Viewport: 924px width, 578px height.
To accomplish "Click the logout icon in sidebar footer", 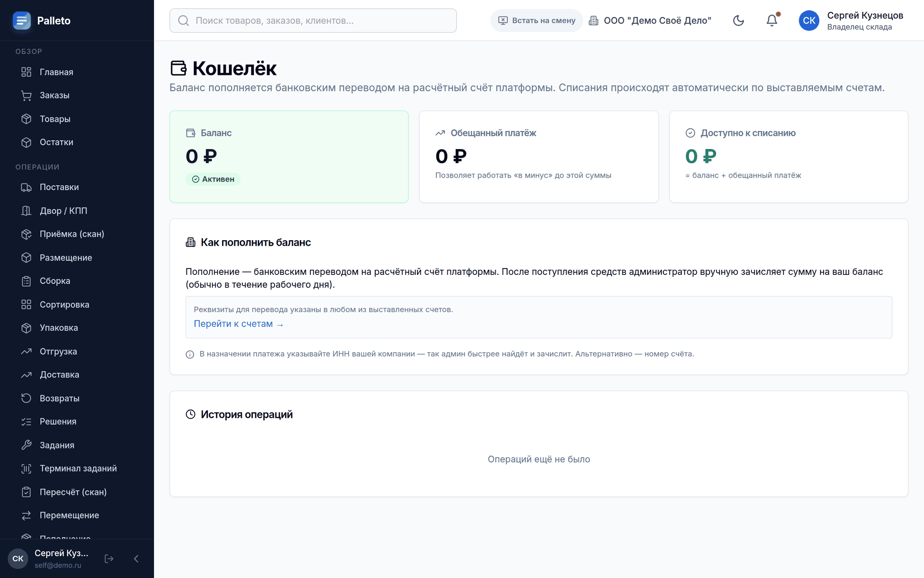I will coord(109,559).
